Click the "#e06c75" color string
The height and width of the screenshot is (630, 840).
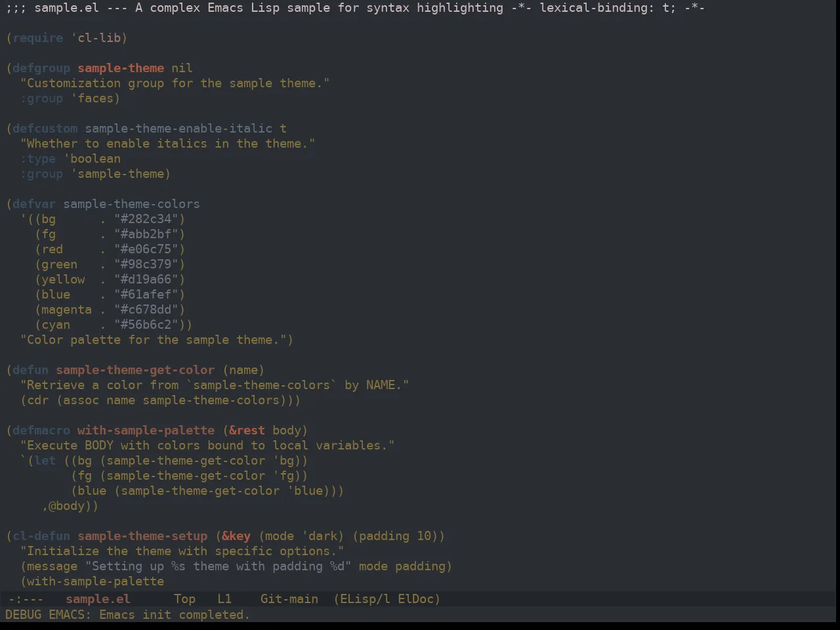[x=146, y=249]
